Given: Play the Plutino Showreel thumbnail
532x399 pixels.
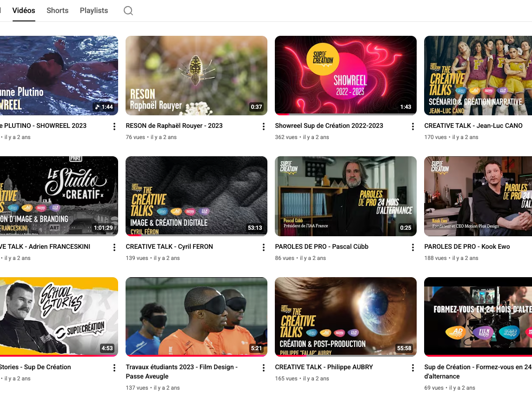Looking at the screenshot, I should coord(59,75).
